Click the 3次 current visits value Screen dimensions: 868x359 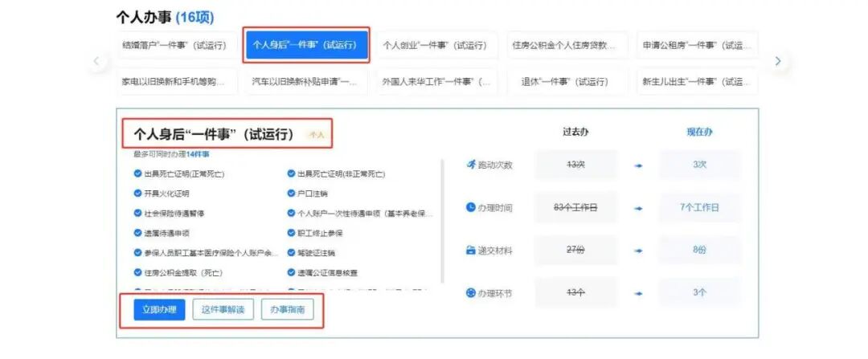click(700, 165)
